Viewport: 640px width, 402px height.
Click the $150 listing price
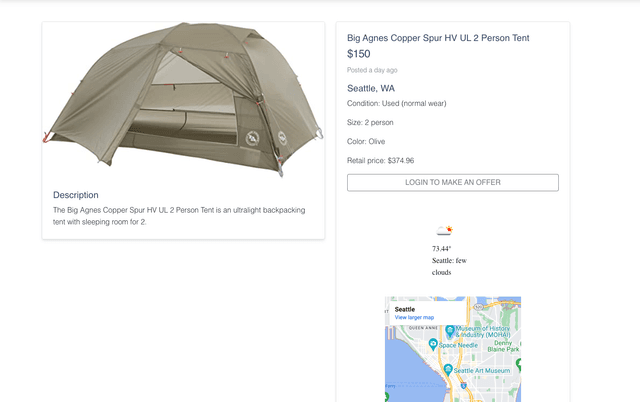pos(358,54)
